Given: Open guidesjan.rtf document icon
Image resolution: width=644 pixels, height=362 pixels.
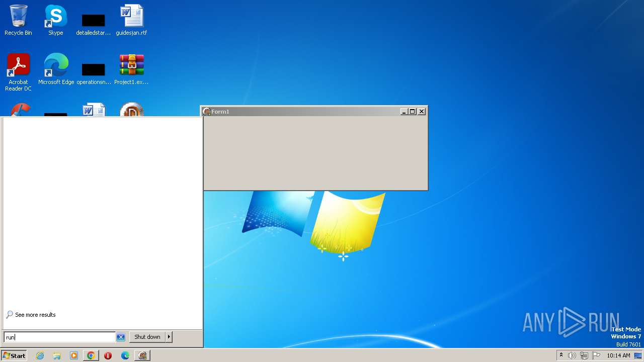Looking at the screenshot, I should (x=131, y=20).
